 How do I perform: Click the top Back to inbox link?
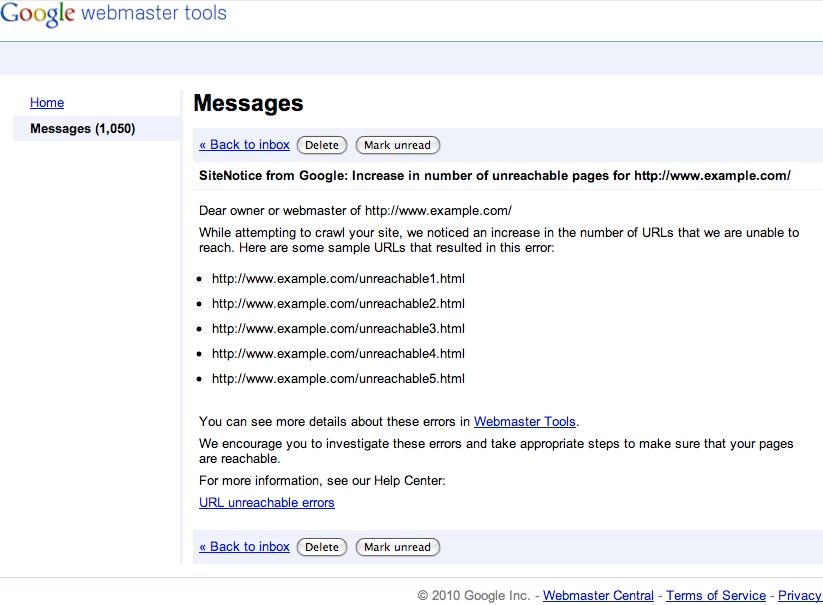pyautogui.click(x=244, y=145)
